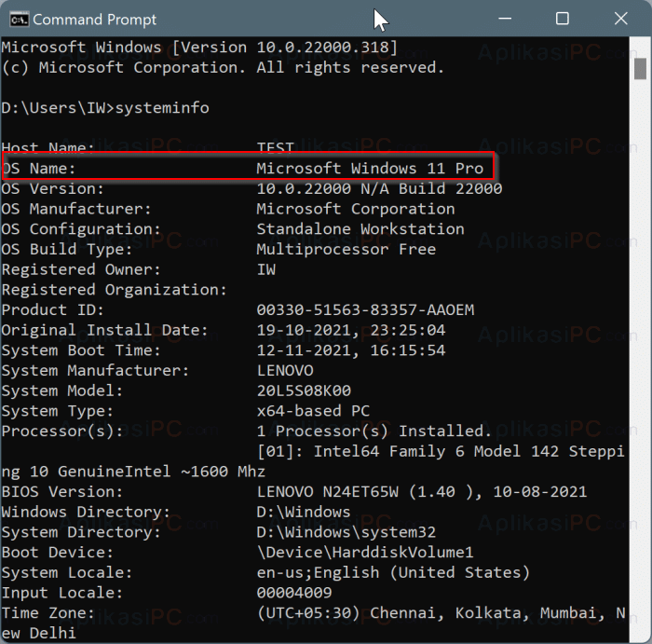Viewport: 652px width, 644px height.
Task: Click the Host Name label
Action: 48,148
